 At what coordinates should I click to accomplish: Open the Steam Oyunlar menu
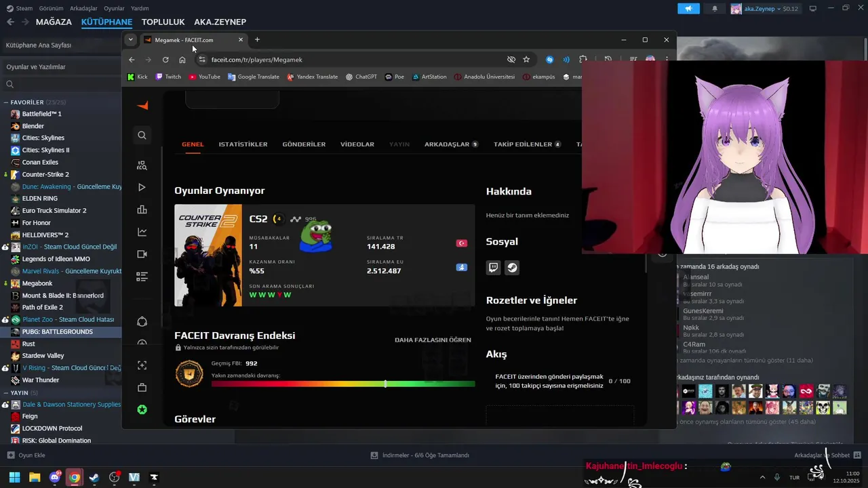coord(114,9)
